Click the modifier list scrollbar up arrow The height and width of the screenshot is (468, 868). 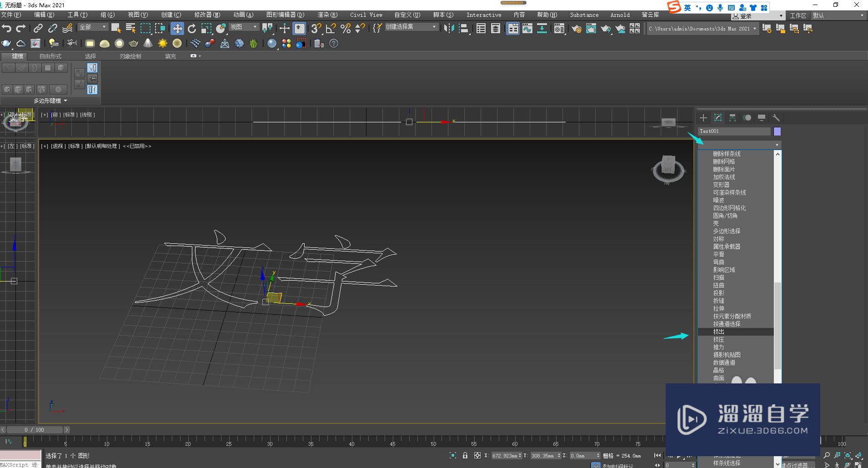coord(778,154)
